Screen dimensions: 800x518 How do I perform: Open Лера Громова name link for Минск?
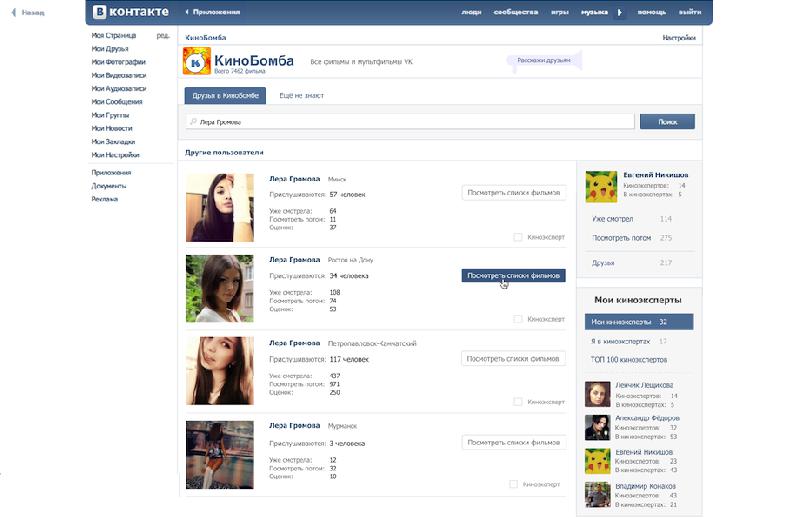click(x=294, y=179)
